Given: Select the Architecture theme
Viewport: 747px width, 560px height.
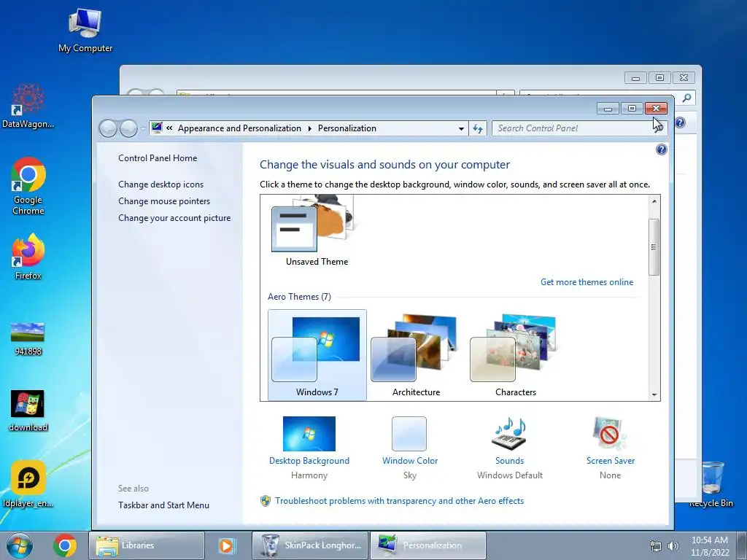Looking at the screenshot, I should click(417, 355).
